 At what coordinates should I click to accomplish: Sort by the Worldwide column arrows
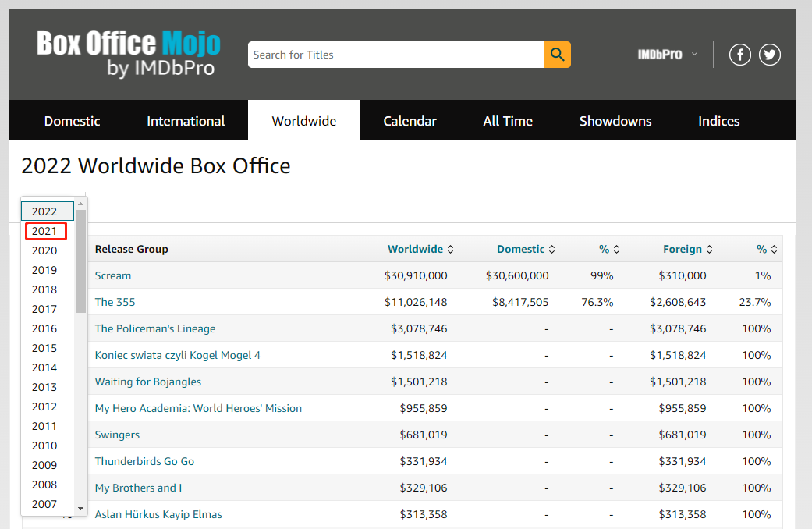pyautogui.click(x=450, y=250)
